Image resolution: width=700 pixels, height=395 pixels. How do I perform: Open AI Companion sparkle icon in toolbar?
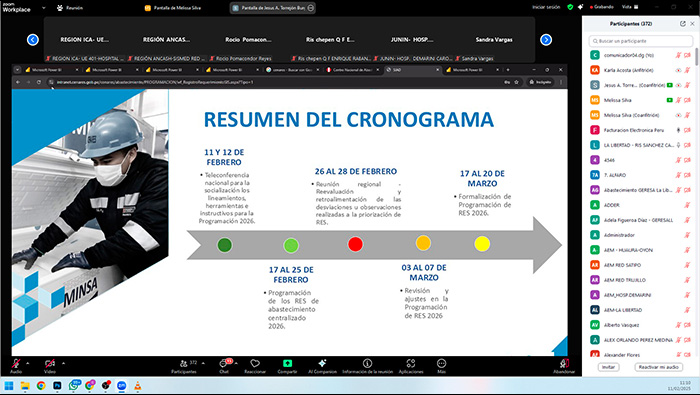point(322,363)
